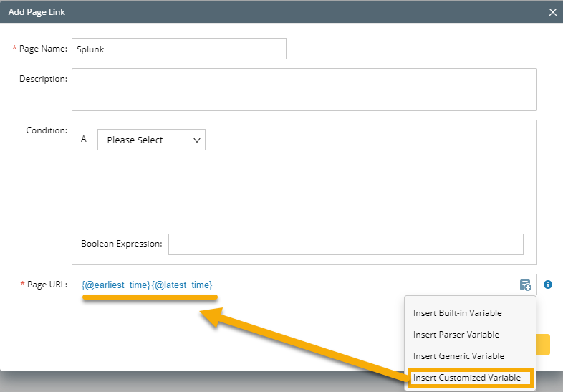This screenshot has width=563, height=392.
Task: Choose Insert Built-in Variable from menu
Action: (457, 313)
